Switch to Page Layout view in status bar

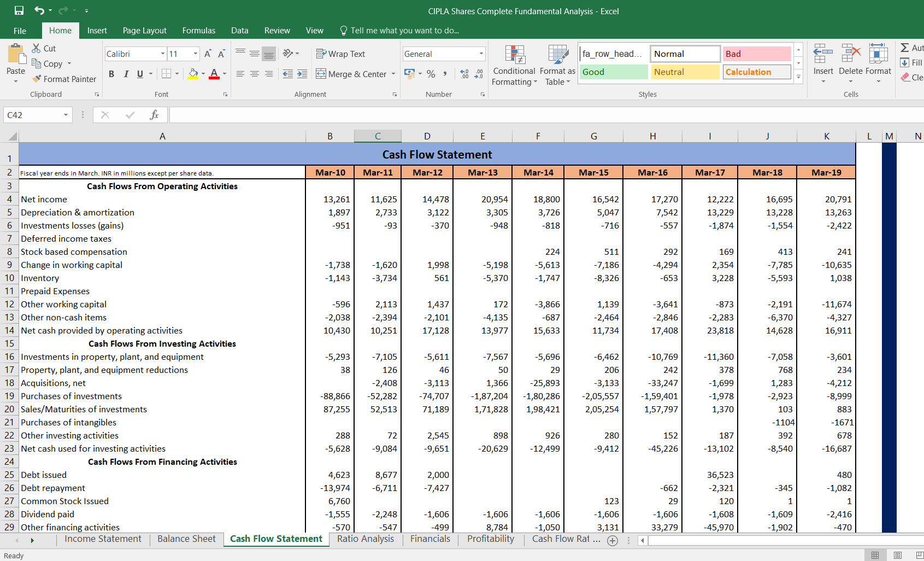[x=898, y=555]
